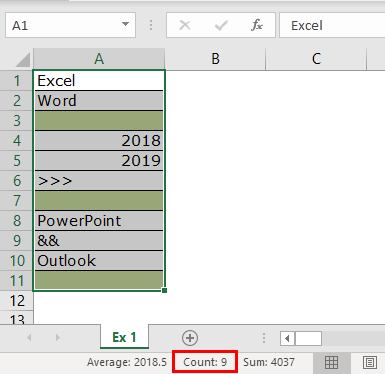Select row 7 header

(16, 201)
